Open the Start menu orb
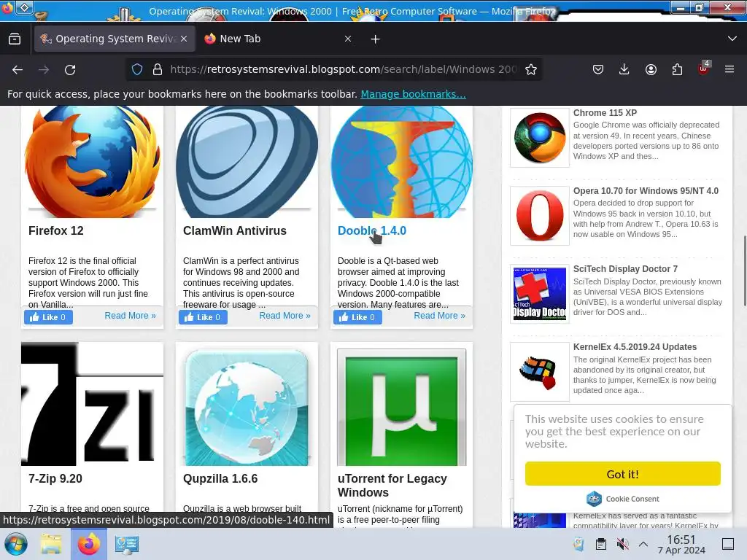 [x=16, y=544]
